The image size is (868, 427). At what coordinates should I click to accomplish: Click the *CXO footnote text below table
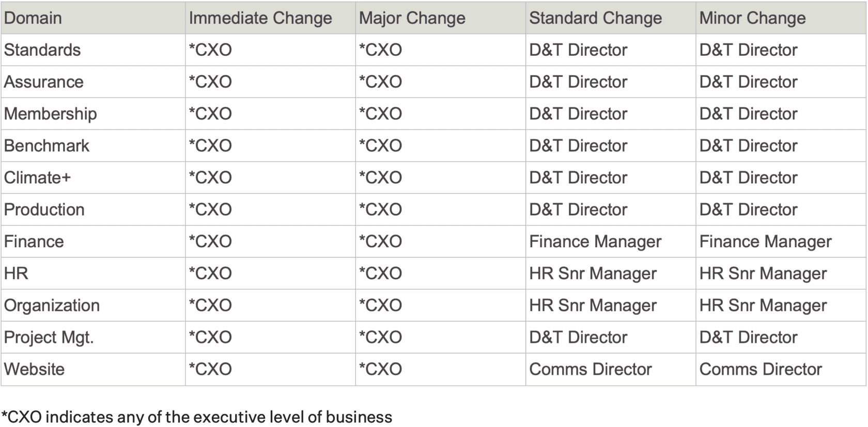click(x=197, y=417)
